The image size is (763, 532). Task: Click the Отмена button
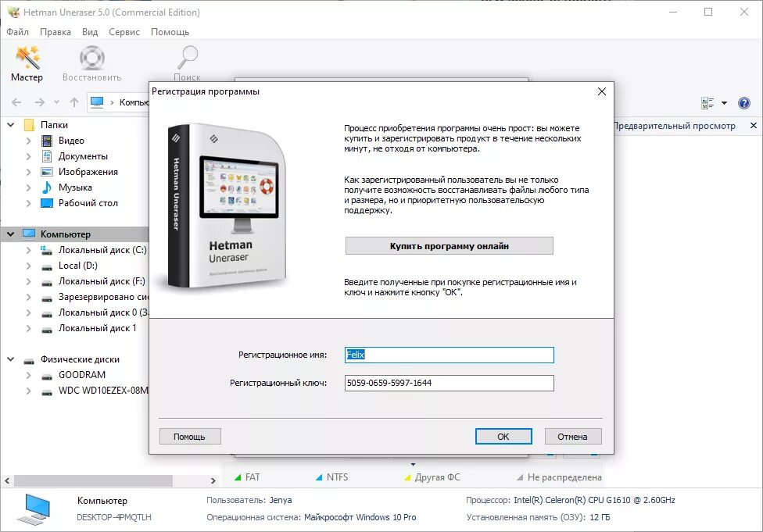tap(573, 436)
